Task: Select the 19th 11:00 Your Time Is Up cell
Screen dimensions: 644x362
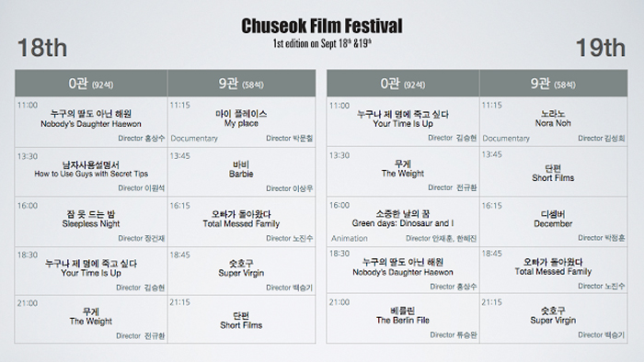Action: tap(403, 122)
